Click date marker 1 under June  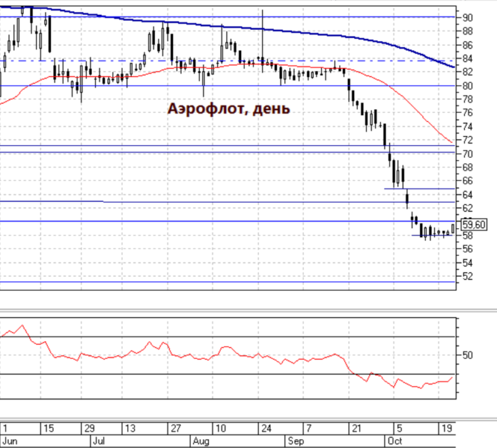click(x=5, y=429)
